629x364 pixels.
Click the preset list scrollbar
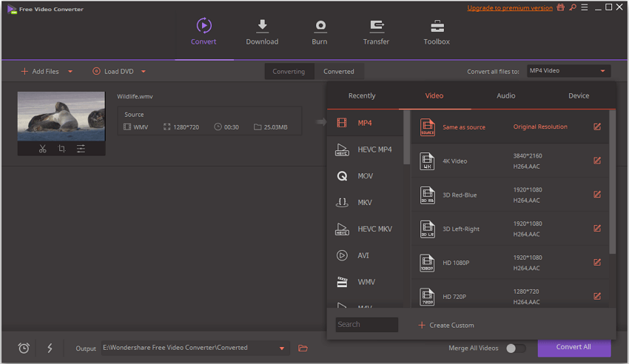pos(612,182)
